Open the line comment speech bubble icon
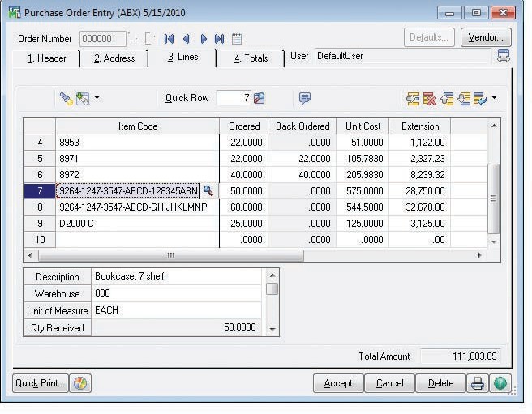This screenshot has height=414, width=532. point(305,98)
